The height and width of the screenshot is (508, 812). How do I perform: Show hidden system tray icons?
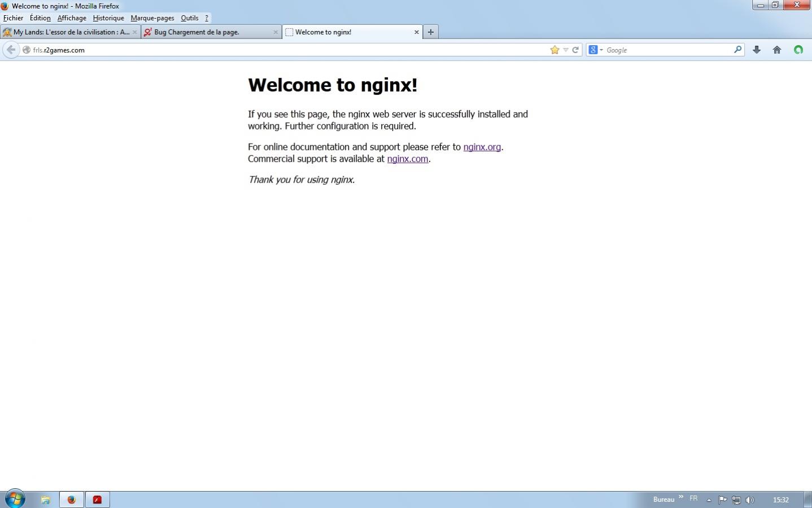[709, 500]
